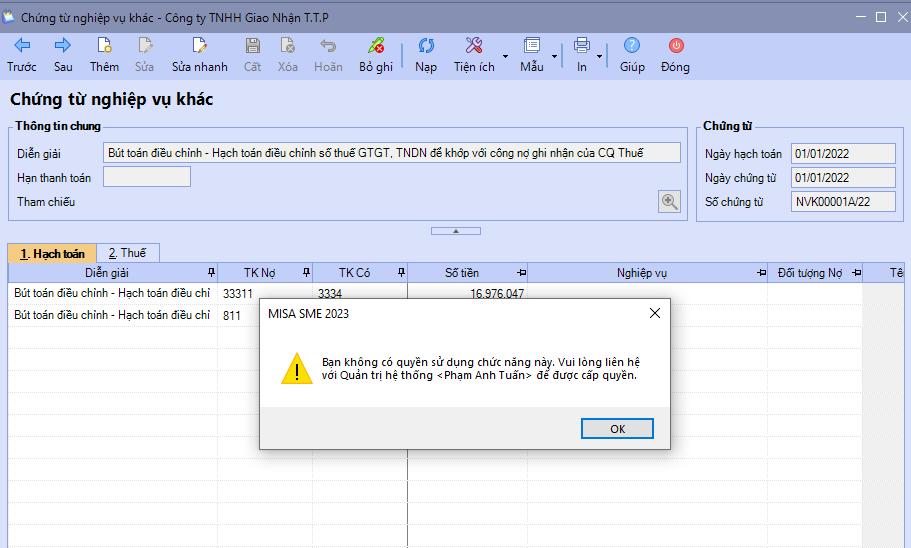This screenshot has height=548, width=911.
Task: Reload data with Nạp icon
Action: click(426, 45)
